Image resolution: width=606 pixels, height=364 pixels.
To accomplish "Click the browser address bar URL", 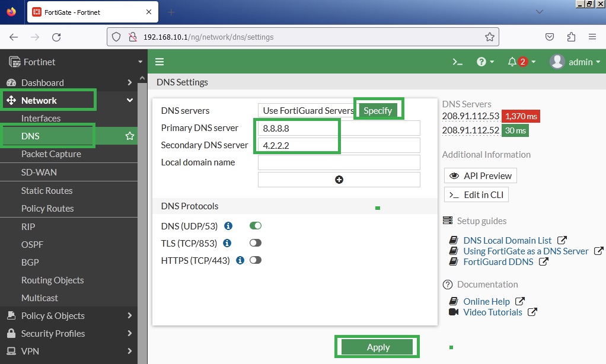I will pyautogui.click(x=208, y=37).
